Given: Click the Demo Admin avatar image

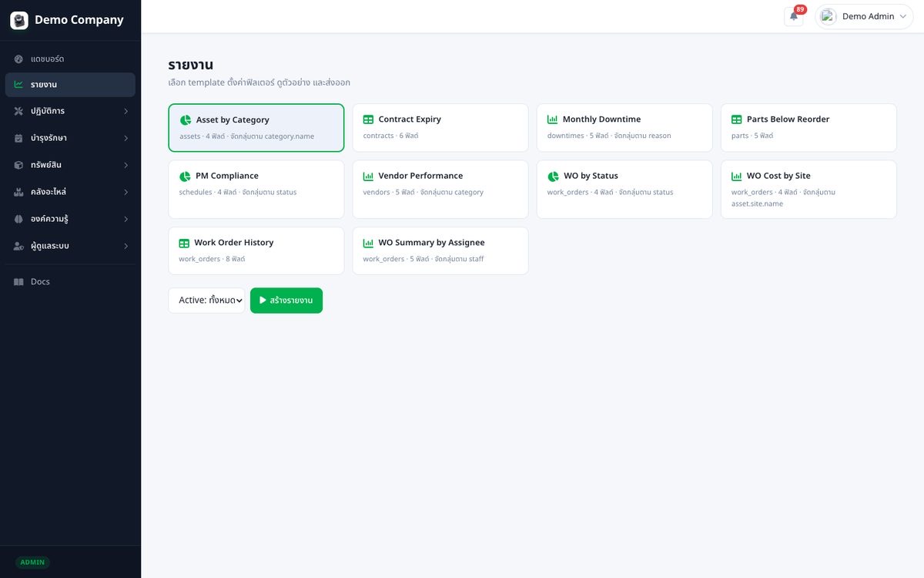Looking at the screenshot, I should [828, 16].
